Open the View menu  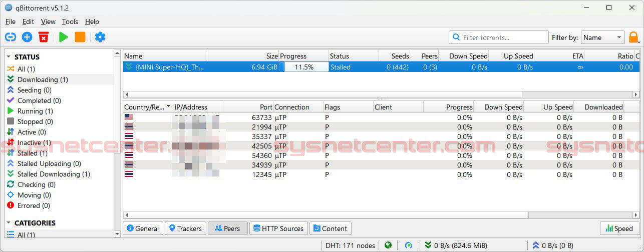48,21
